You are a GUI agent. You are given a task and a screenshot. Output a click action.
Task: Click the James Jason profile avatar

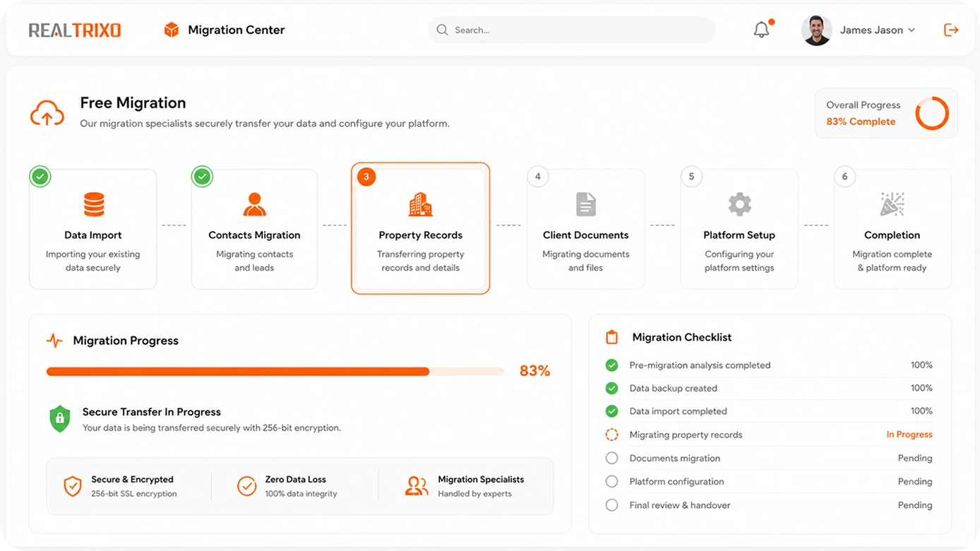[816, 30]
